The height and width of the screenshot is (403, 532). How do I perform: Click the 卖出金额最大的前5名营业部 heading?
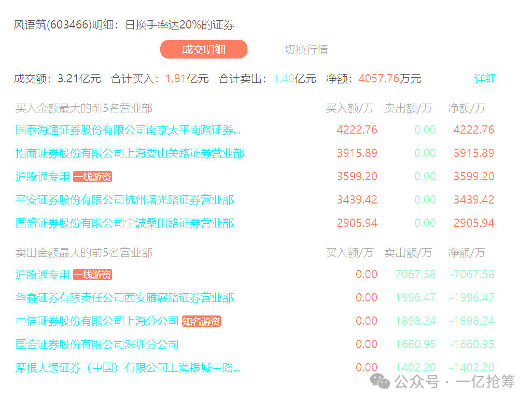(84, 253)
